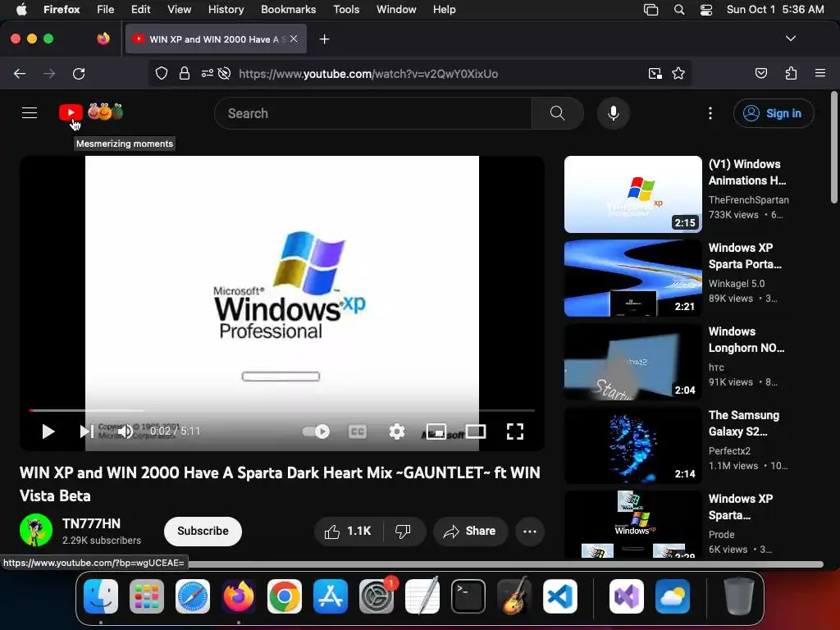This screenshot has height=630, width=840.
Task: Open Terminal from the Dock
Action: point(468,596)
